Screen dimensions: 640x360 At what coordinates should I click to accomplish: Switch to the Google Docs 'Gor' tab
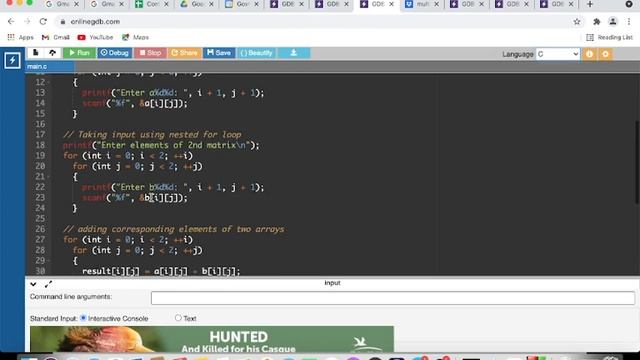pos(242,4)
